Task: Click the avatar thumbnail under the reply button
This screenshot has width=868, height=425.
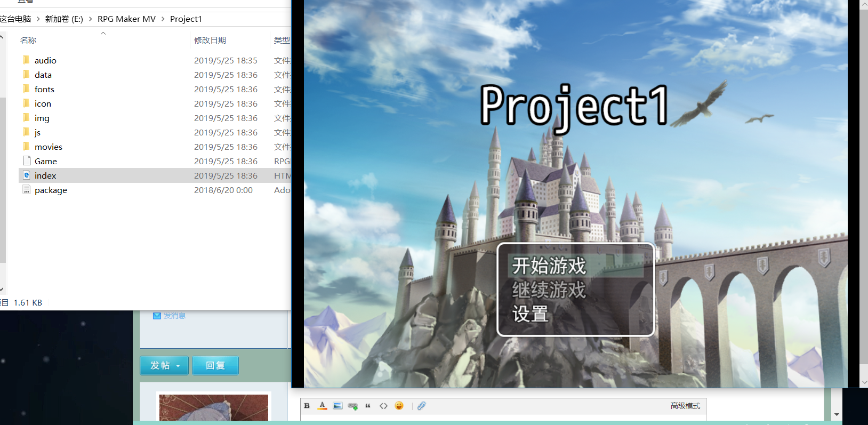Action: [x=214, y=408]
